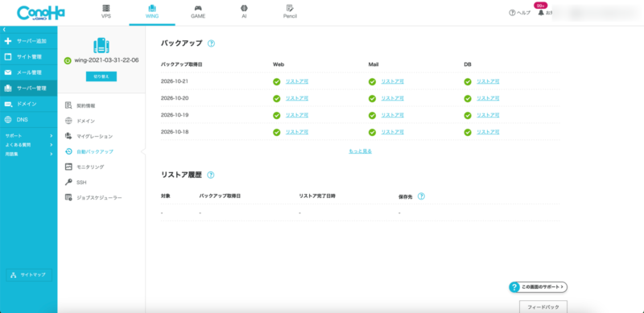Open サイト管理 in sidebar
This screenshot has height=313, width=644.
pyautogui.click(x=29, y=56)
